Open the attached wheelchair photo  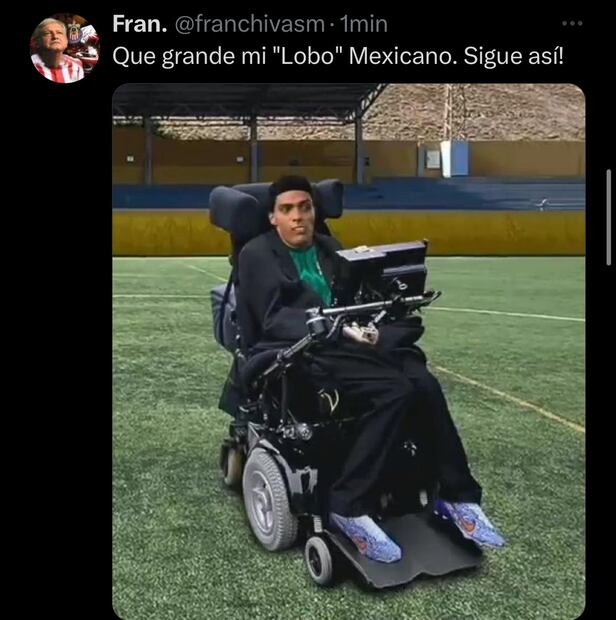348,351
